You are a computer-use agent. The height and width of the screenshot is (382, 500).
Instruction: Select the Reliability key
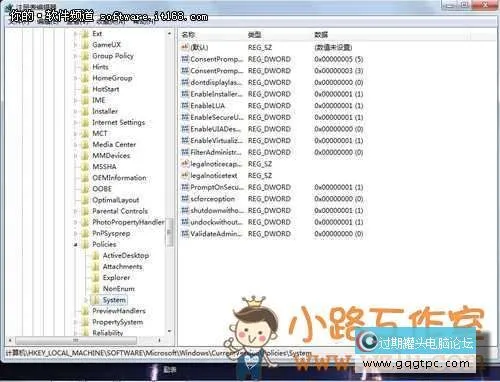pyautogui.click(x=108, y=333)
